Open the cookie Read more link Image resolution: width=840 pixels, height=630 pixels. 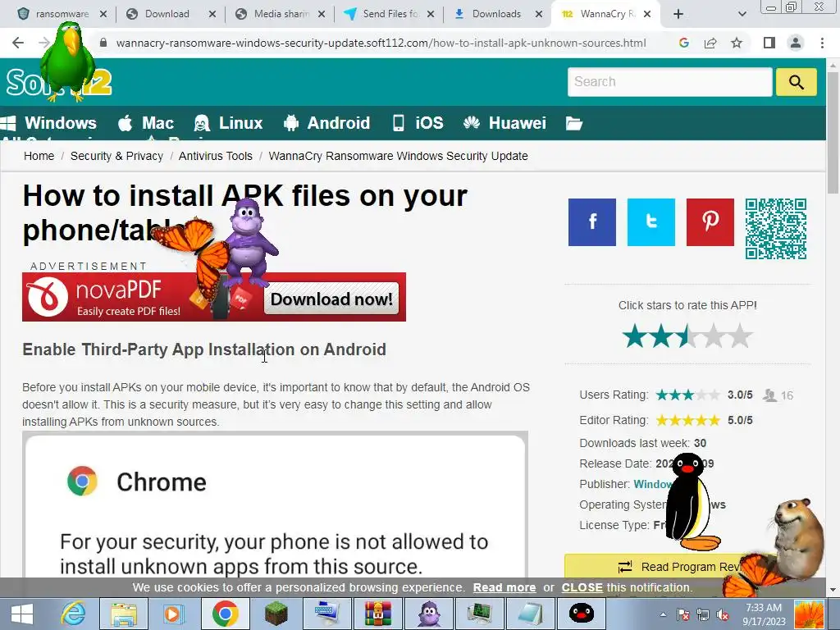(x=504, y=587)
